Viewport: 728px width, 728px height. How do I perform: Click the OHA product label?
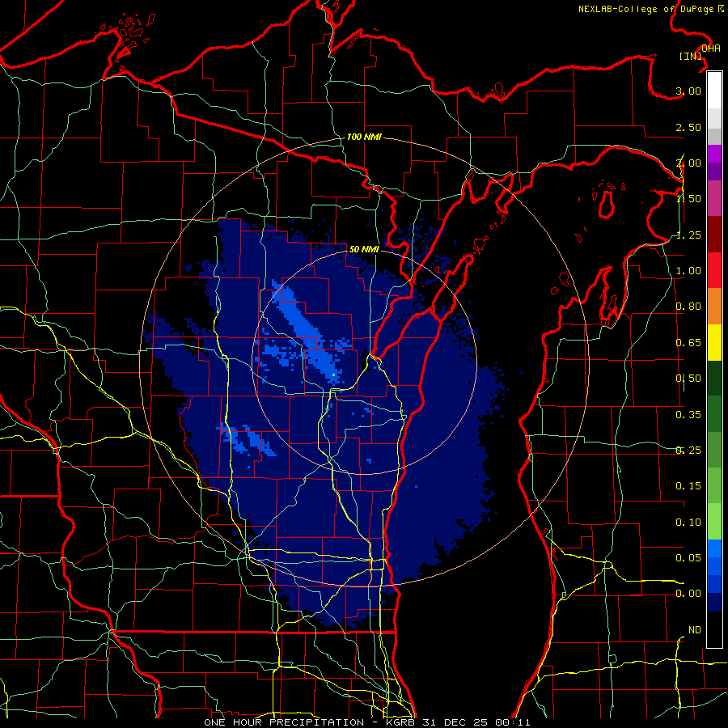(x=711, y=49)
